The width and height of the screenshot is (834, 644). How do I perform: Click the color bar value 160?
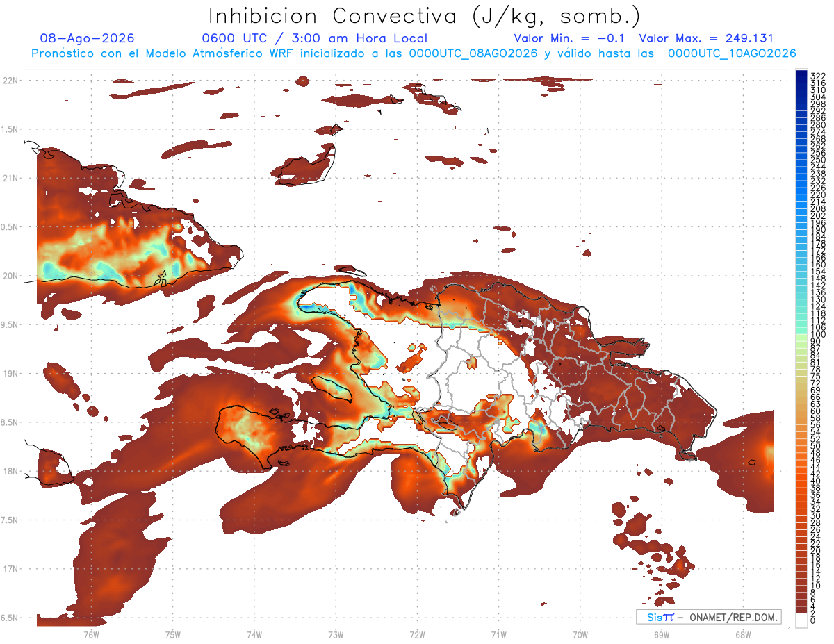[x=817, y=264]
